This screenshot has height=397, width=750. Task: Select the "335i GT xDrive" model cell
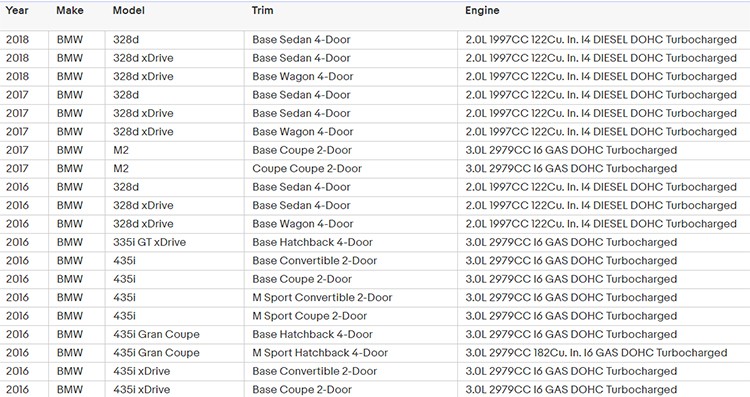[149, 242]
